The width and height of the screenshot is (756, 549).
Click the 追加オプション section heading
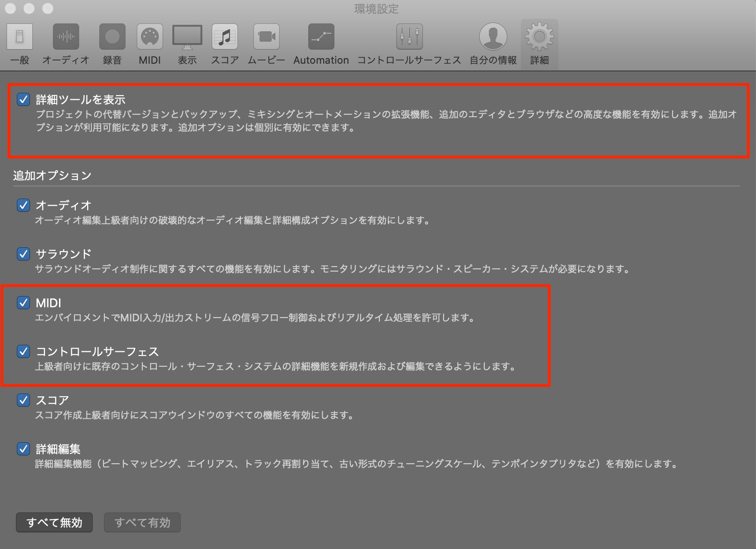pos(52,176)
